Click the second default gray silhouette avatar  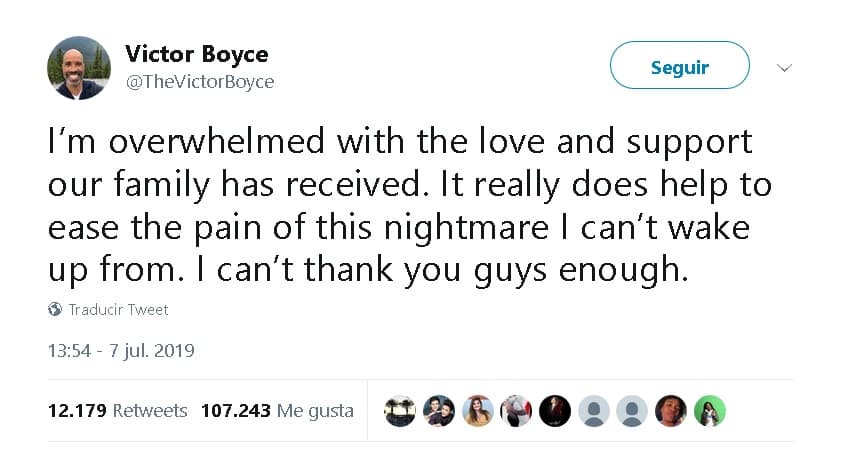[632, 410]
